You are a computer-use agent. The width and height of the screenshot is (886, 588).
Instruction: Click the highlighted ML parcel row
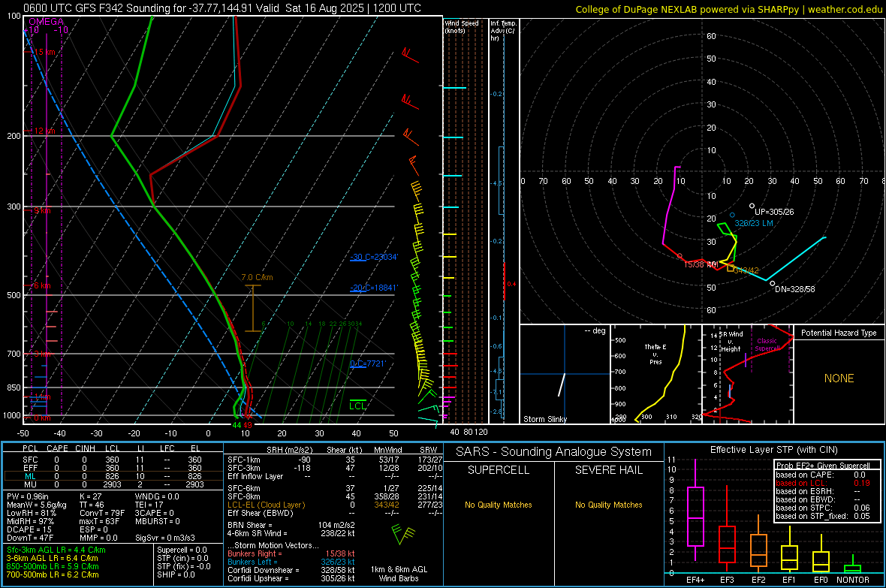[x=113, y=476]
